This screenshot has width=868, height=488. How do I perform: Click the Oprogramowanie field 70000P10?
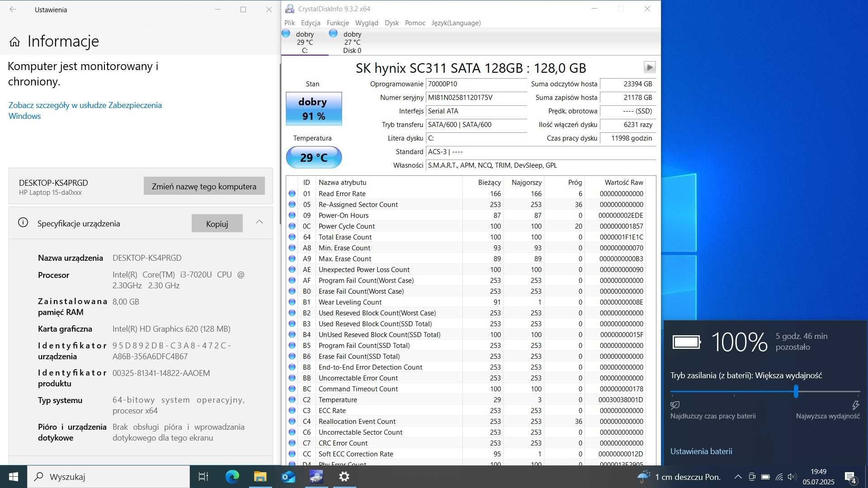click(476, 84)
